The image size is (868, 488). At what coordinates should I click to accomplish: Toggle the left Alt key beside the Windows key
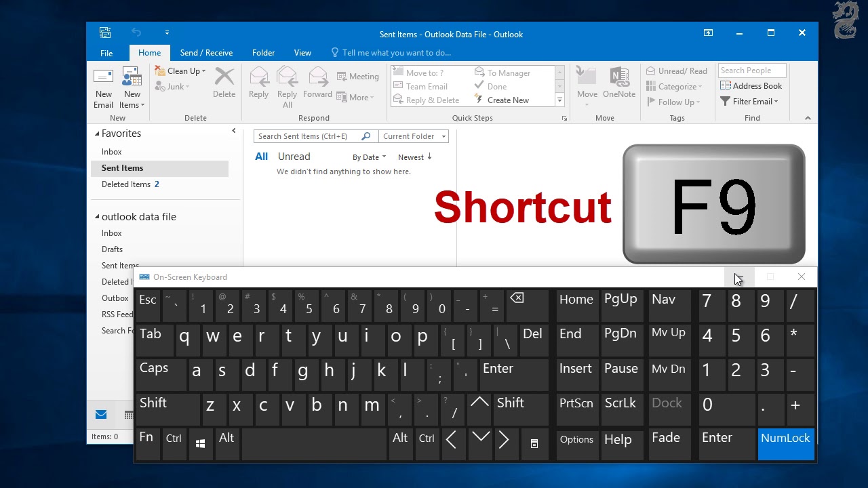227,443
